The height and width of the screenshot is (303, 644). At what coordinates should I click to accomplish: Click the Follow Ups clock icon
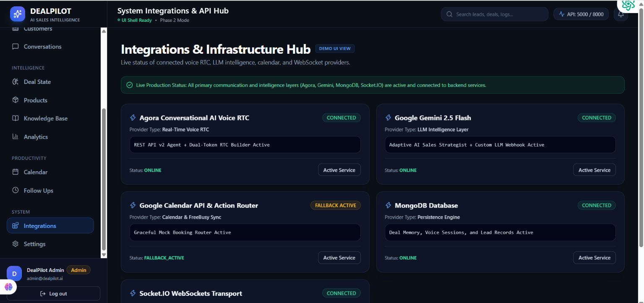point(16,190)
